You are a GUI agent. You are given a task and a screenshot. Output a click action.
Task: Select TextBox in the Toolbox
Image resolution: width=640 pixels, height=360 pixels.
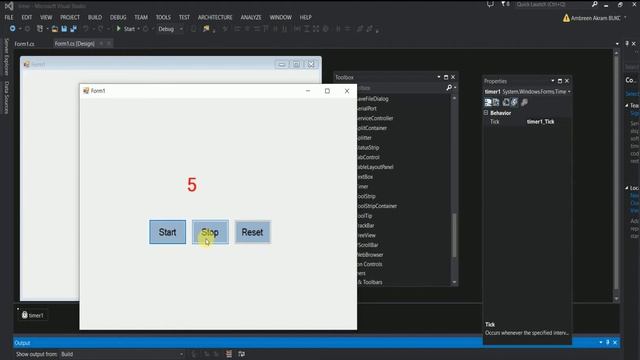(x=365, y=177)
